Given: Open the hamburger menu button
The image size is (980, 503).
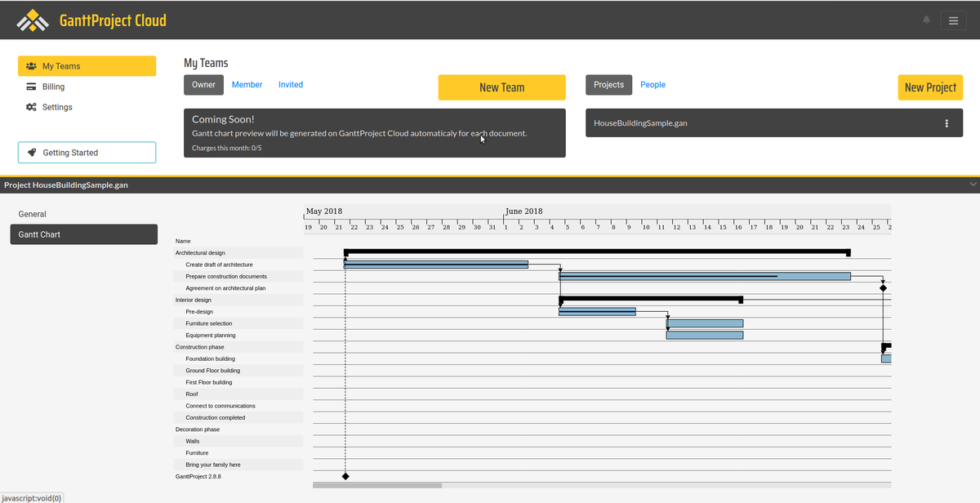Looking at the screenshot, I should pyautogui.click(x=953, y=20).
